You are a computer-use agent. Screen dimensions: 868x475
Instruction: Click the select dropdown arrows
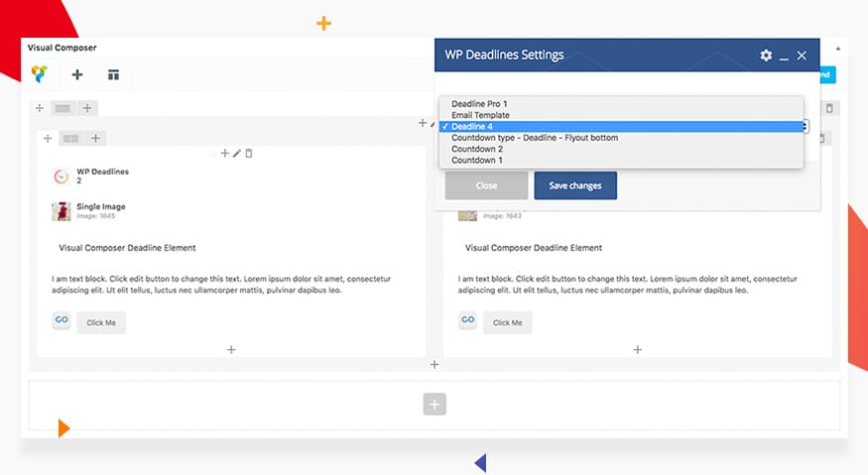pos(806,127)
